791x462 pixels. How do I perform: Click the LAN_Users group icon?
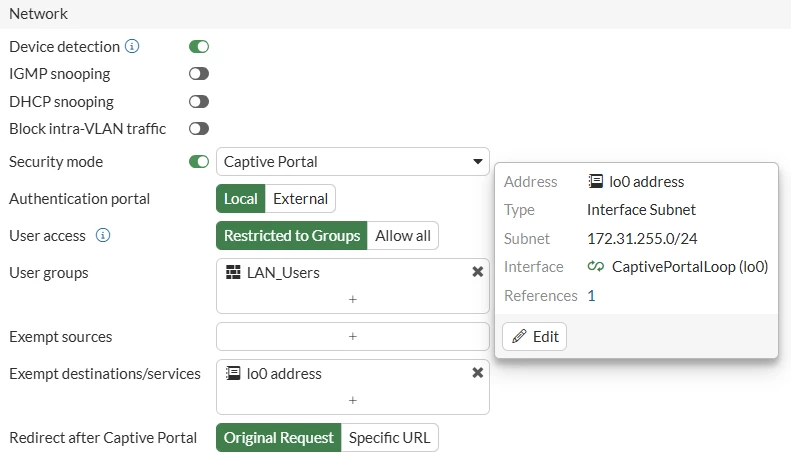233,272
